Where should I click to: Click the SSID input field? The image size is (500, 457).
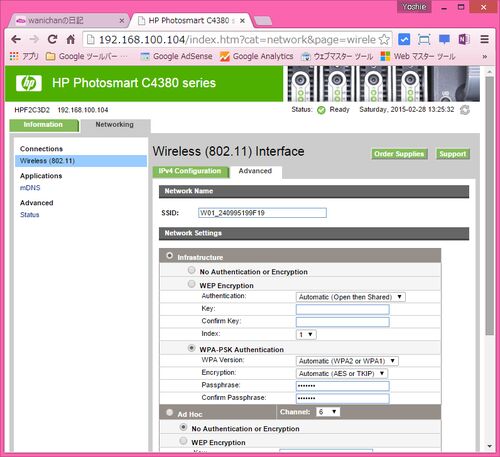[x=262, y=213]
